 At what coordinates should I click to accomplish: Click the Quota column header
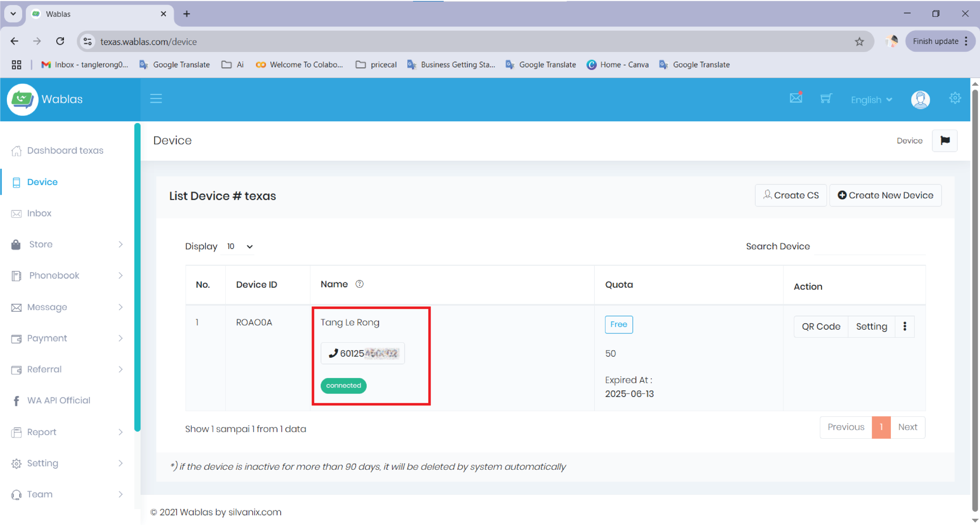(619, 284)
